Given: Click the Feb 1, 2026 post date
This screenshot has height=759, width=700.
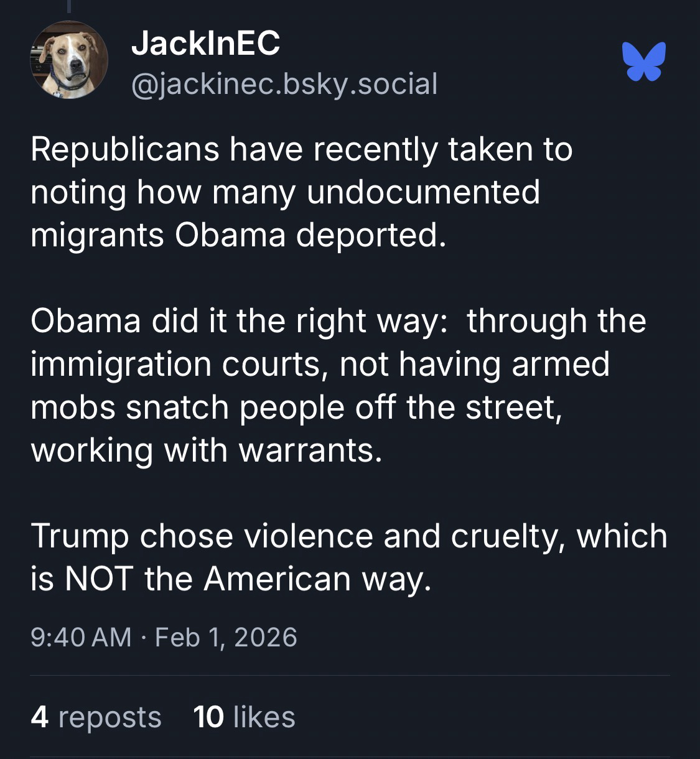Looking at the screenshot, I should click(226, 637).
